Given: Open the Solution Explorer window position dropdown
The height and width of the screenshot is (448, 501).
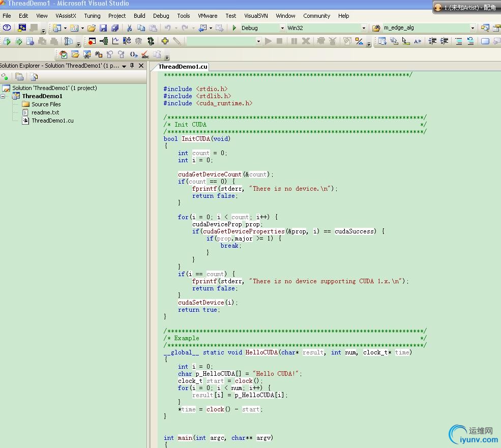Looking at the screenshot, I should 124,66.
